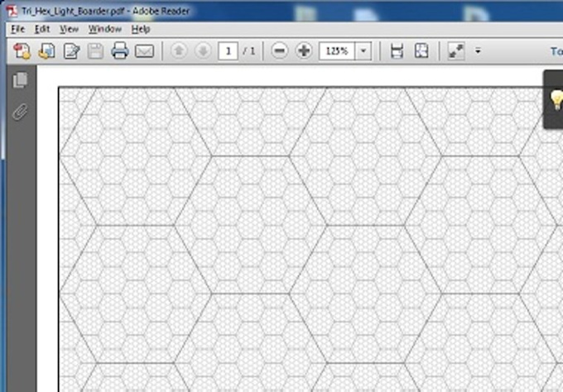Screen dimensions: 563x392
Task: Click Adobe Reader title bar icon
Action: tap(12, 11)
